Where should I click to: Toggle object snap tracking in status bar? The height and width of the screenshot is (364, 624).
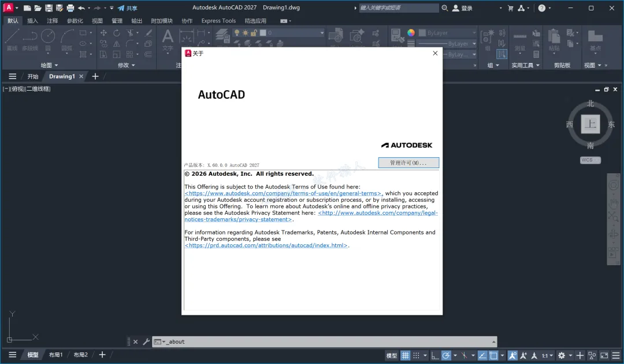482,355
